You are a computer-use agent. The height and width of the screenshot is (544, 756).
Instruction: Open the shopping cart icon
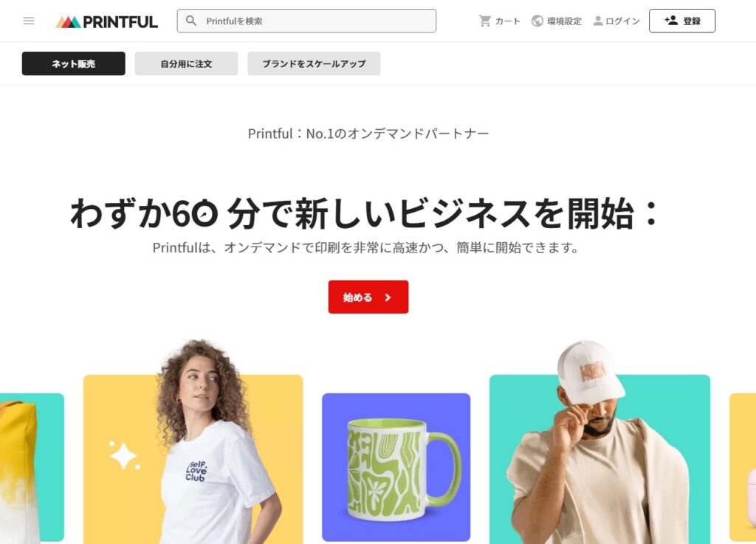[x=484, y=21]
